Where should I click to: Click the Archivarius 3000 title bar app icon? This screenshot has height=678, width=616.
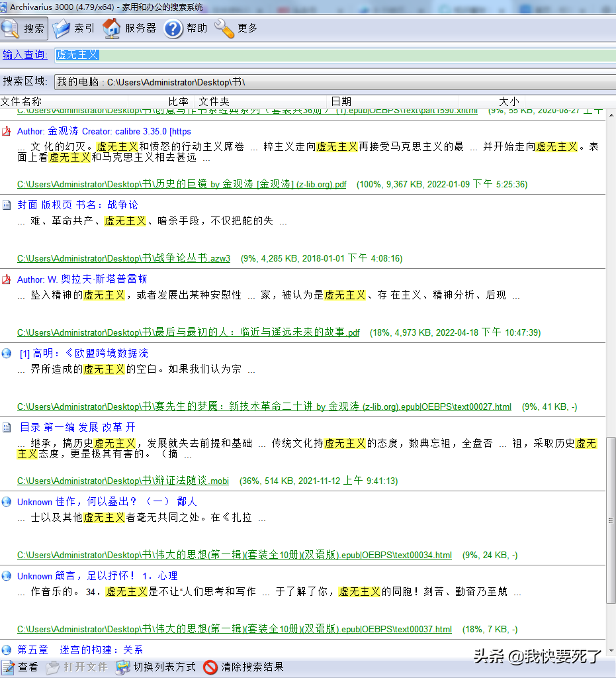(x=4, y=7)
